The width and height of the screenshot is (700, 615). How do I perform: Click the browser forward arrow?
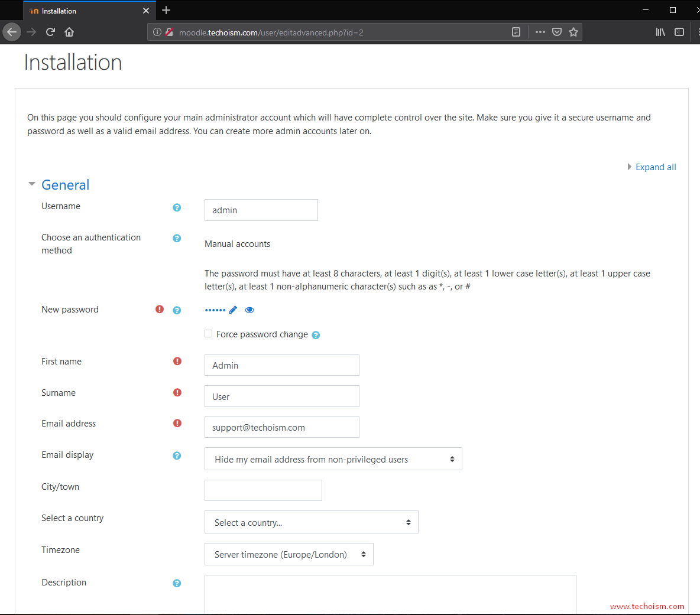tap(31, 32)
